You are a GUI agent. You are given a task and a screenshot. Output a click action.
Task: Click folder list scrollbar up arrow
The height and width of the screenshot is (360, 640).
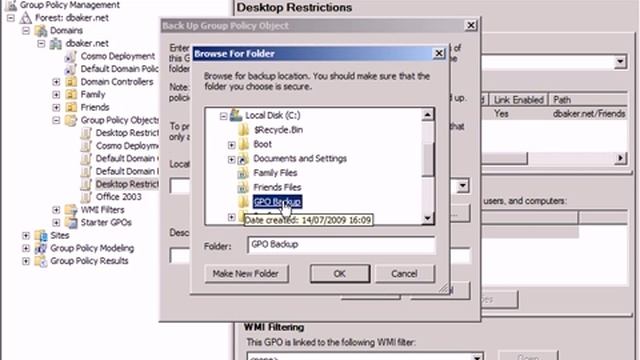(x=427, y=115)
